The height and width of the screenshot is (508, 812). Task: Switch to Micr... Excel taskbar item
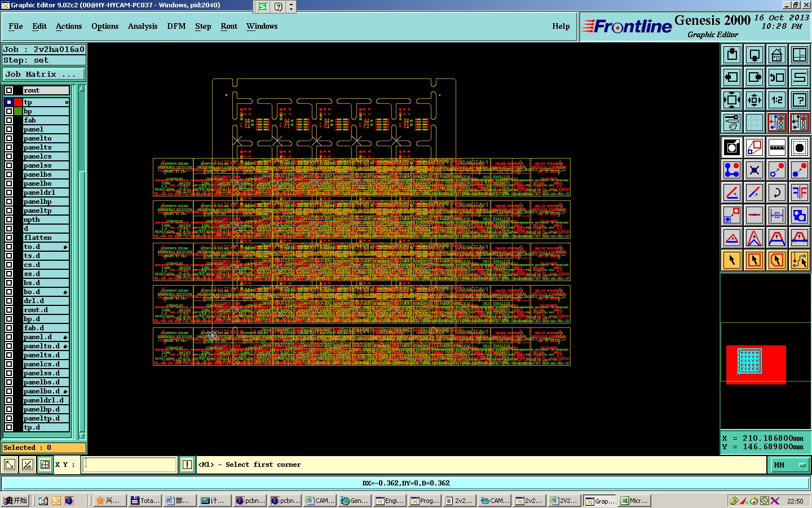(634, 501)
